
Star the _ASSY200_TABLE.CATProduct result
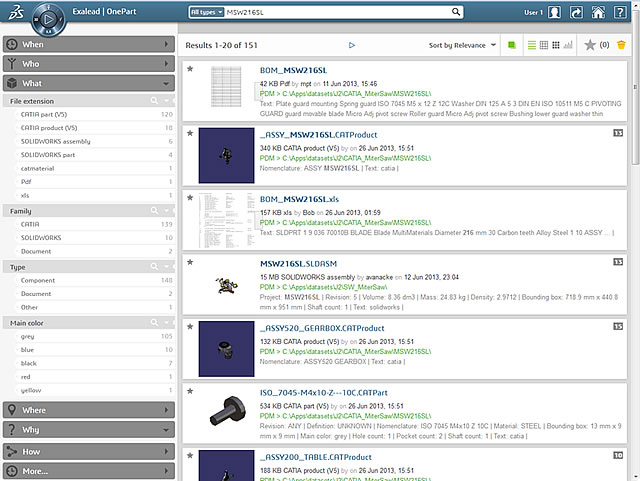click(190, 456)
